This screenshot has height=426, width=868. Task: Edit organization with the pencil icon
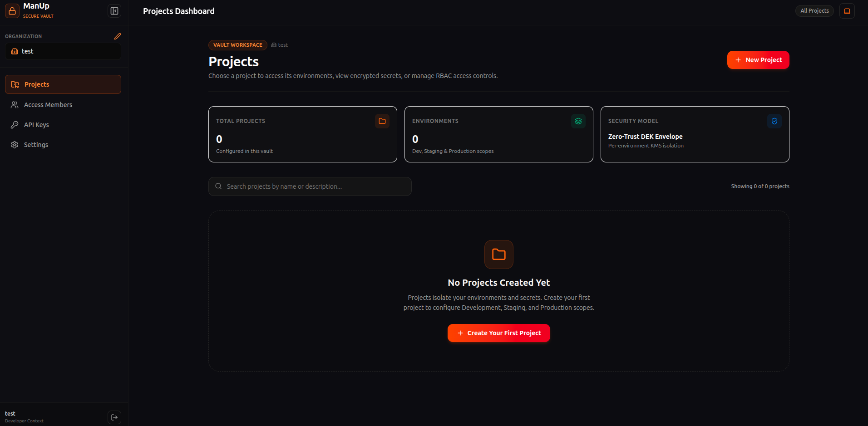coord(118,36)
